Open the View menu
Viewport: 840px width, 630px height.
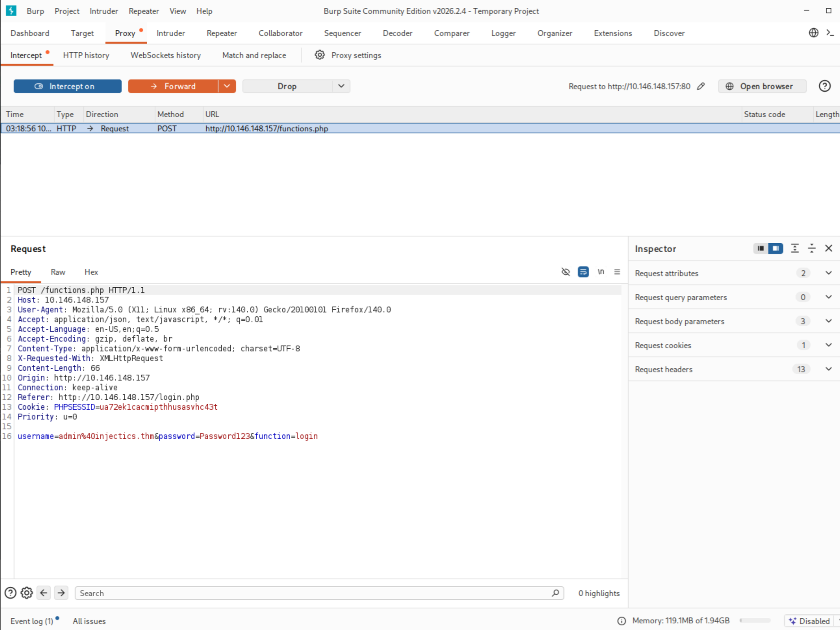[x=178, y=11]
